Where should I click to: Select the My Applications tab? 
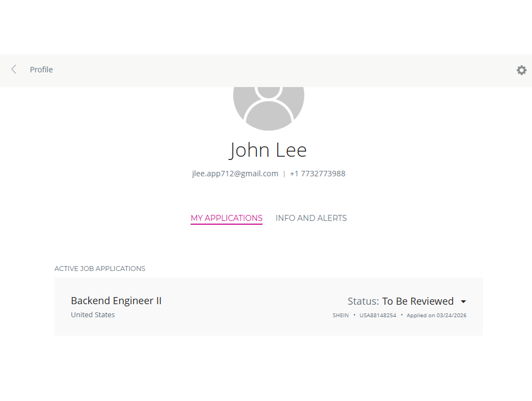tap(227, 218)
